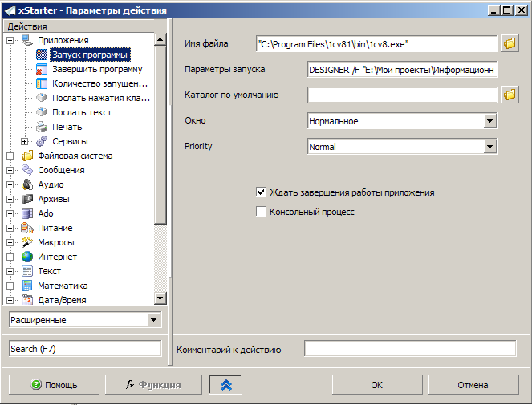Expand the Макросы node
This screenshot has width=532, height=405.
10,242
